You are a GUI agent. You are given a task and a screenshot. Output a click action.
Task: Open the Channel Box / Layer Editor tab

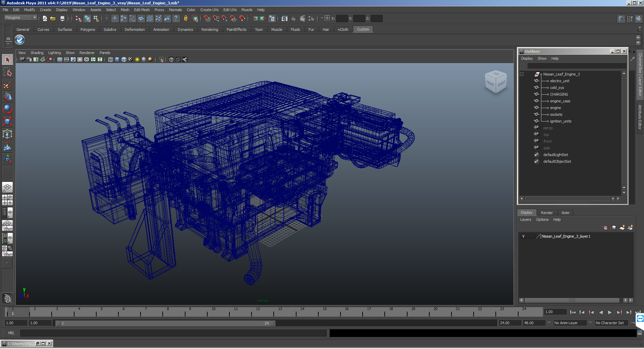tap(640, 74)
